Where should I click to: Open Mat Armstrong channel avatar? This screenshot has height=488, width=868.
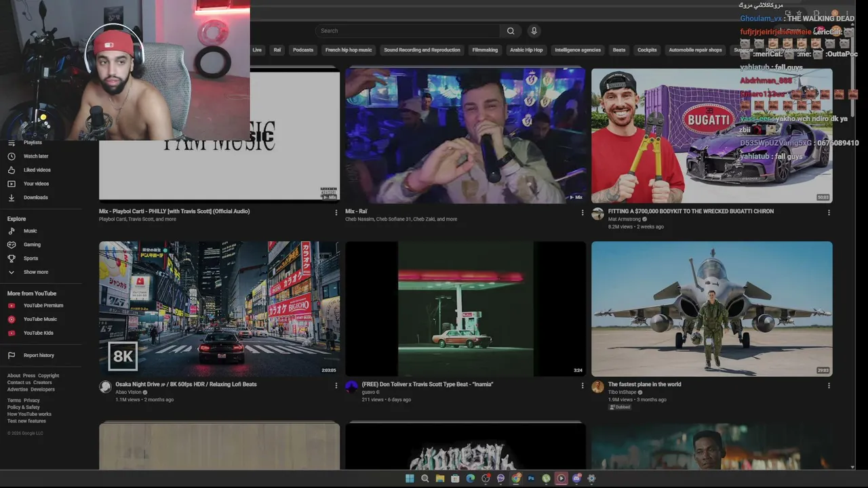pos(597,214)
